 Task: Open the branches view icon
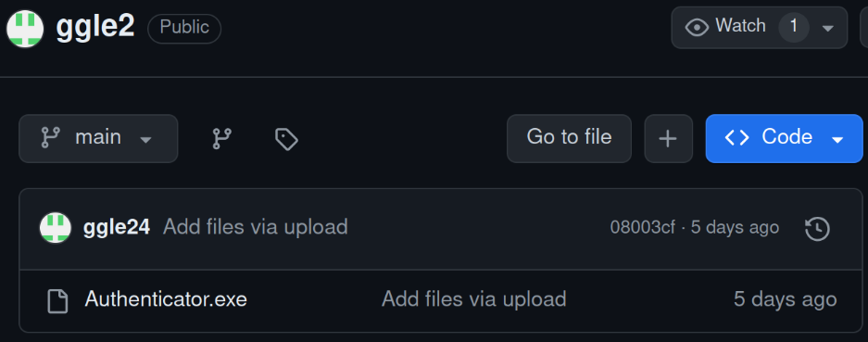tap(222, 139)
